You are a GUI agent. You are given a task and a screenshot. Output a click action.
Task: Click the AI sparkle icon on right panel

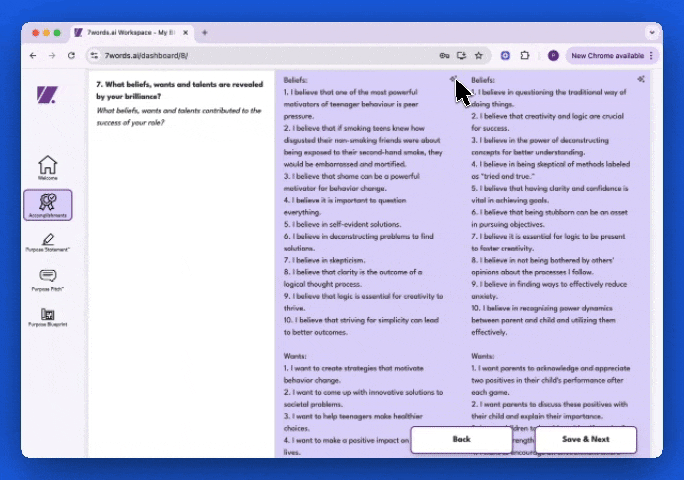click(x=641, y=79)
